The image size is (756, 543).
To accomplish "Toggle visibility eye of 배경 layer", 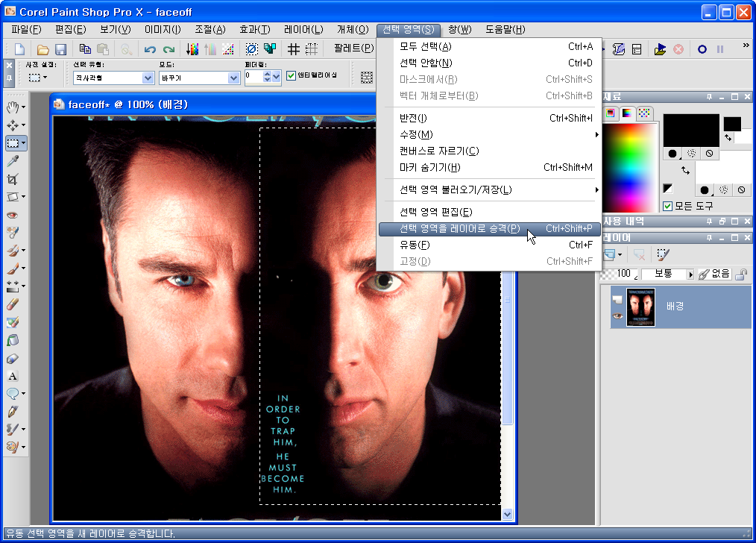I will 617,316.
